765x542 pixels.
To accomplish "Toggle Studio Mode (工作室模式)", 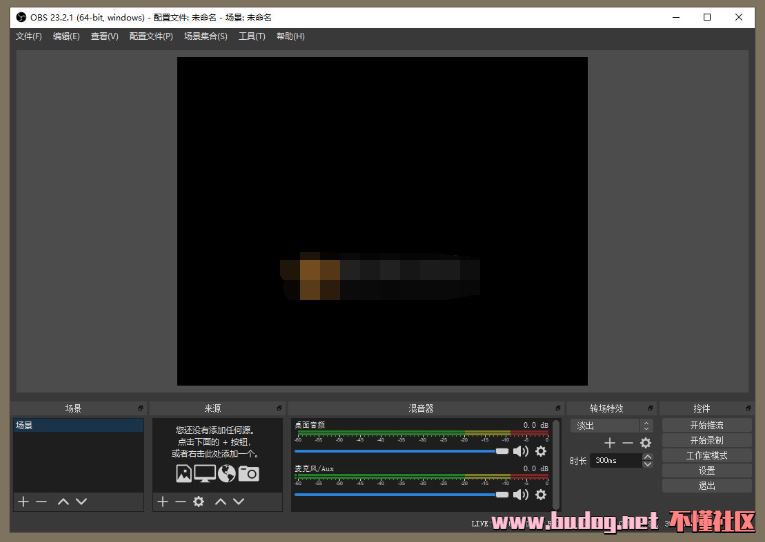I will tap(706, 455).
